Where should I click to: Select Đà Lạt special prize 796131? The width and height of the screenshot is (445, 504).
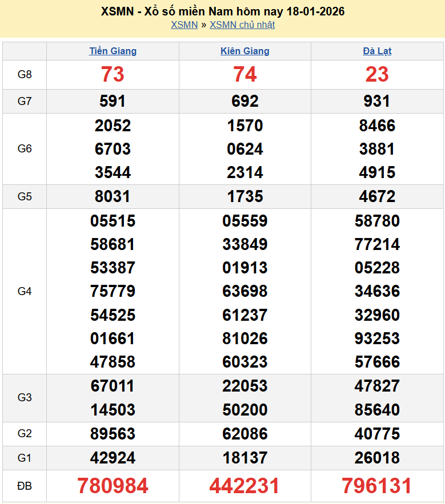pos(377,486)
